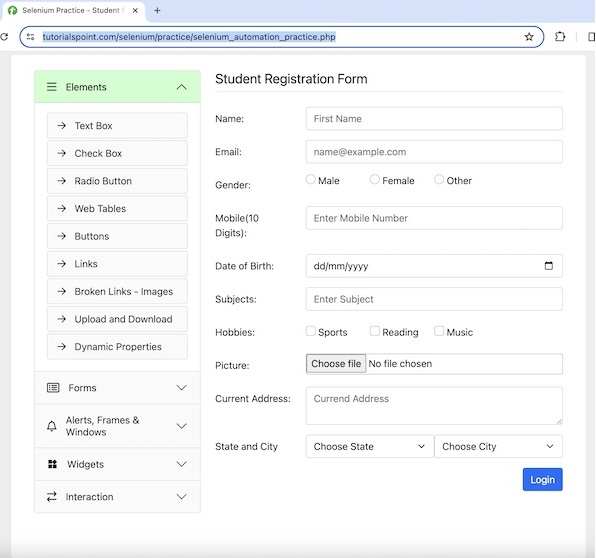Open a new browser tab with plus icon

(x=157, y=11)
